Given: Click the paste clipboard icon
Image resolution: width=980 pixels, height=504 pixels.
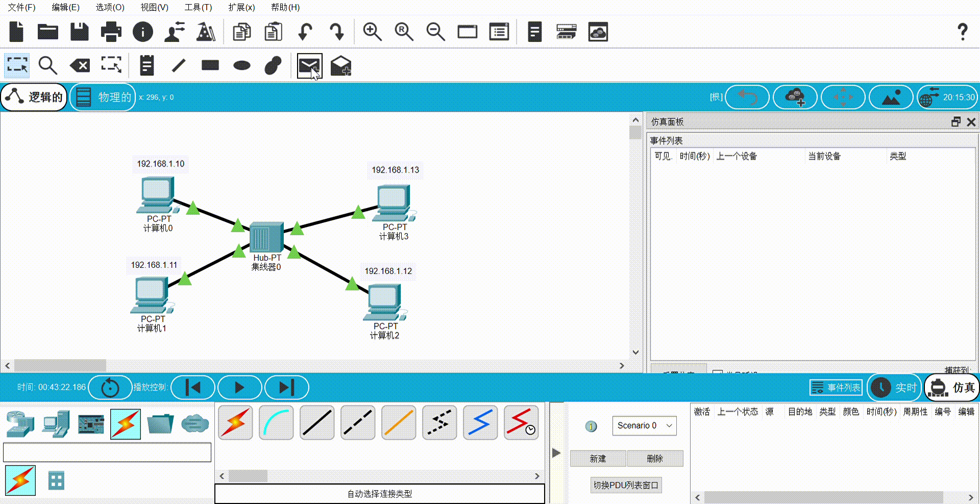Looking at the screenshot, I should tap(274, 32).
